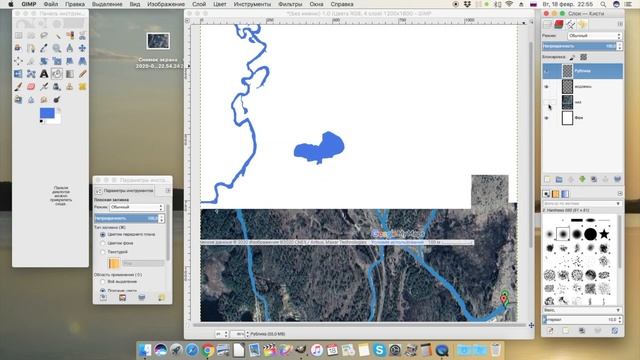
Task: Select the Zoom magnifier tool
Action: click(57, 48)
